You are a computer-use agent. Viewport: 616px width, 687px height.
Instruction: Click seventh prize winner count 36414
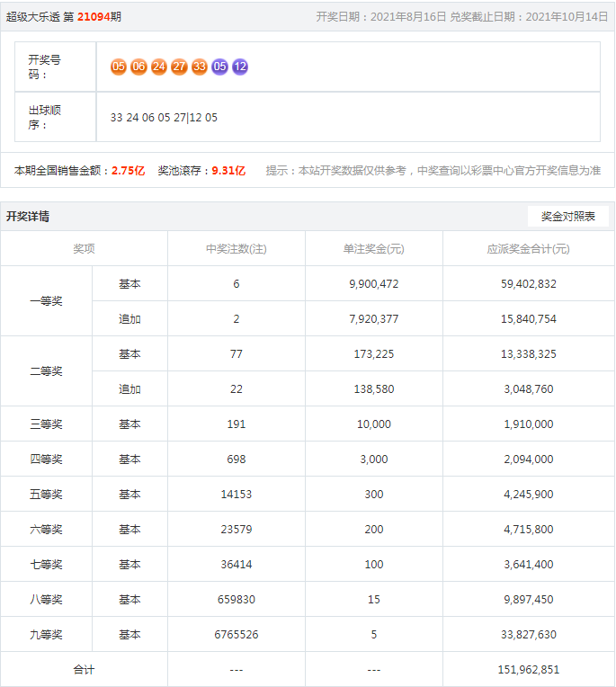[237, 565]
